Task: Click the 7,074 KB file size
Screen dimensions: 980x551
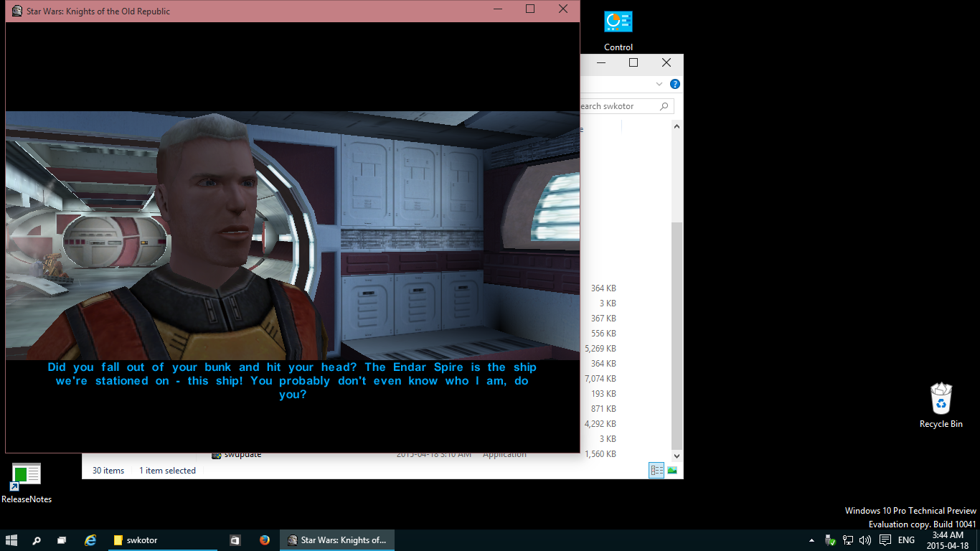Action: tap(600, 379)
